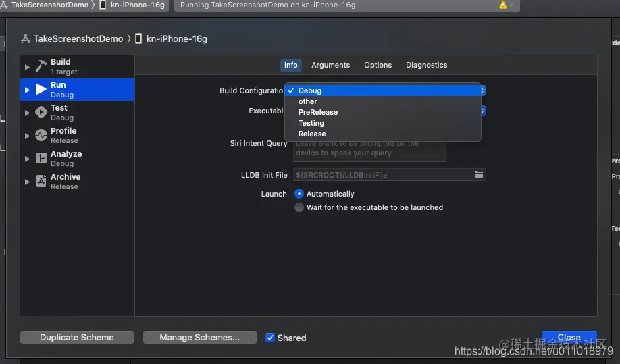Click the Analyze icon in sidebar

coord(41,158)
